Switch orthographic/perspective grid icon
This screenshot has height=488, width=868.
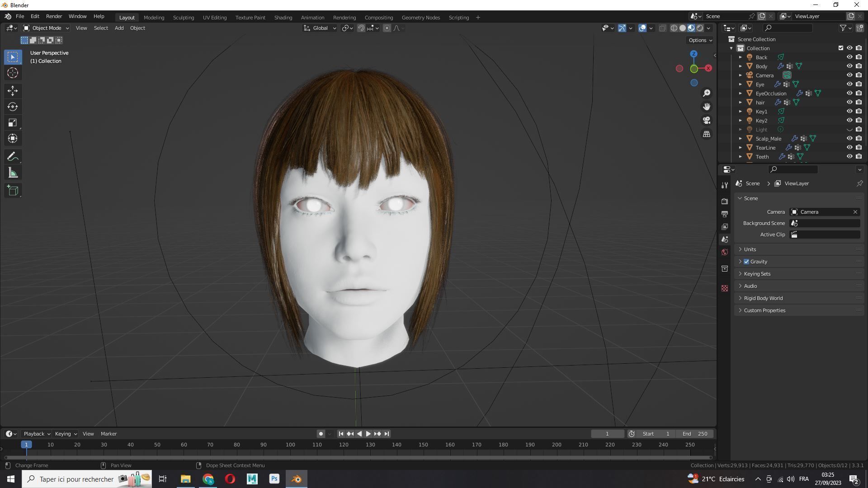coord(707,134)
